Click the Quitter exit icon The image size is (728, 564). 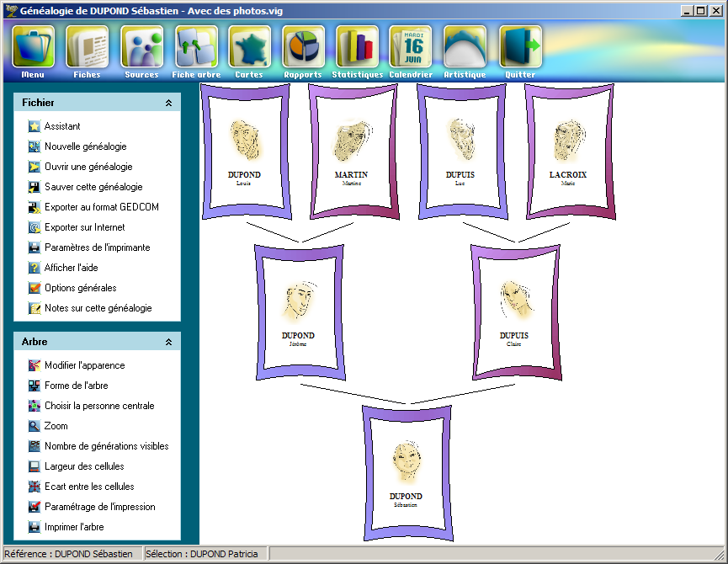click(x=520, y=46)
